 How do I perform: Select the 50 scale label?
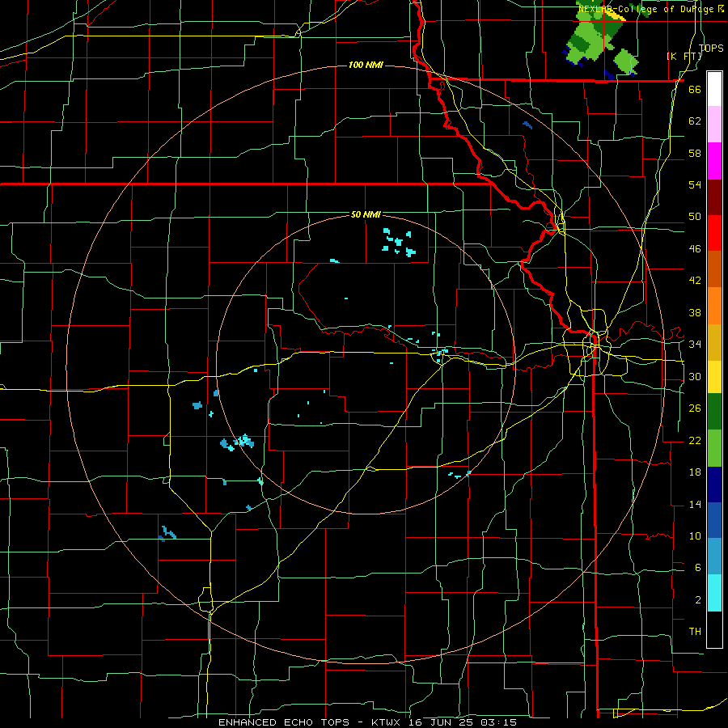(695, 216)
